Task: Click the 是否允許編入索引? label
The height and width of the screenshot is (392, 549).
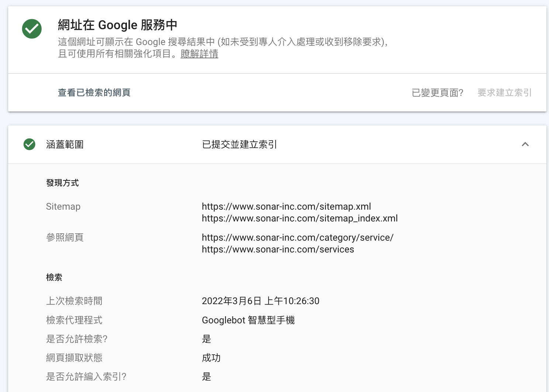Action: (x=86, y=376)
